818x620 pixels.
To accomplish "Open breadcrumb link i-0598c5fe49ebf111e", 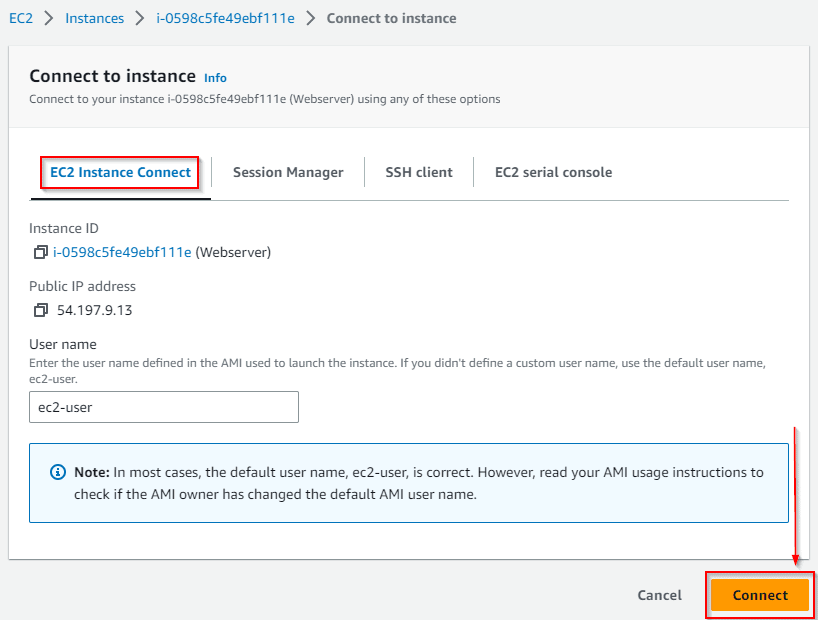I will (x=225, y=18).
